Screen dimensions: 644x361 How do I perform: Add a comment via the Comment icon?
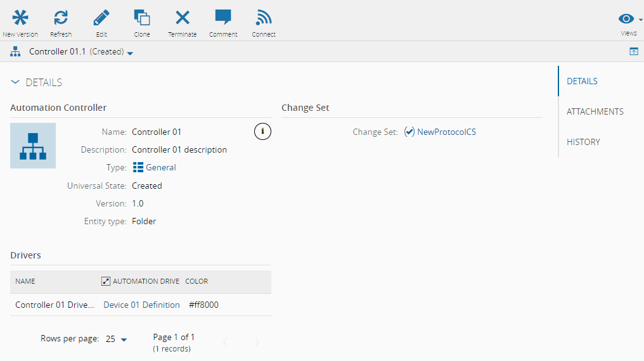[x=223, y=18]
